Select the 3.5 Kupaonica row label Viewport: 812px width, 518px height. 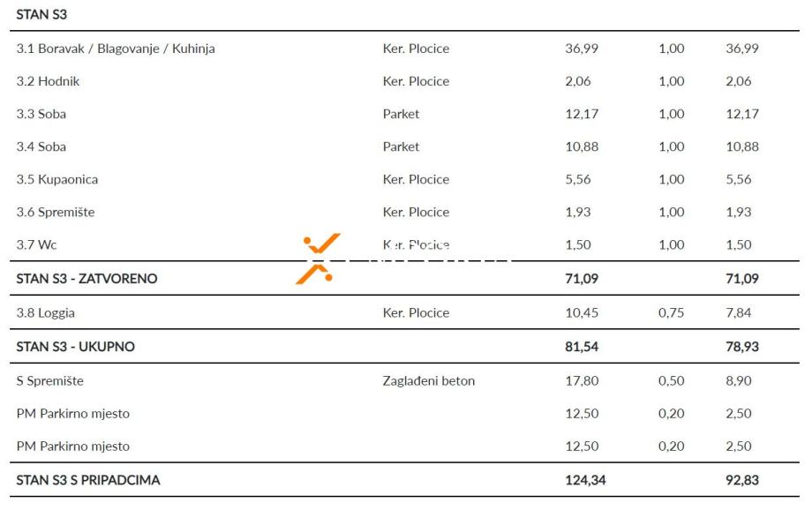(x=56, y=179)
